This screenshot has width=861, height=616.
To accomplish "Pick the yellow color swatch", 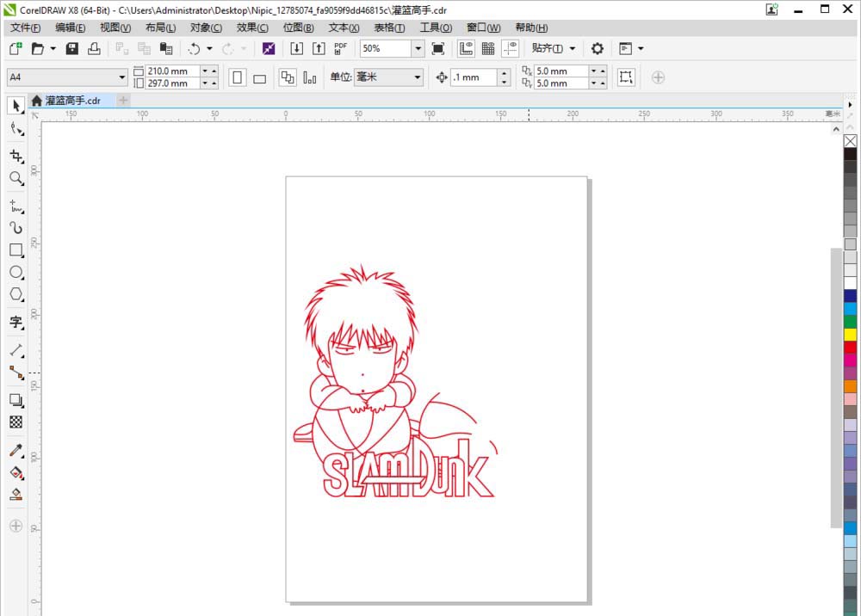I will coord(850,335).
